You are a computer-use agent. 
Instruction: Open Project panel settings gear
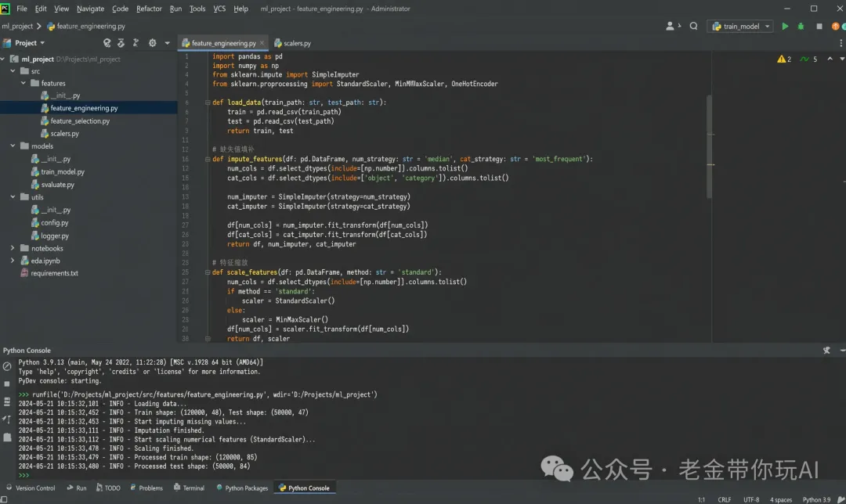[153, 42]
